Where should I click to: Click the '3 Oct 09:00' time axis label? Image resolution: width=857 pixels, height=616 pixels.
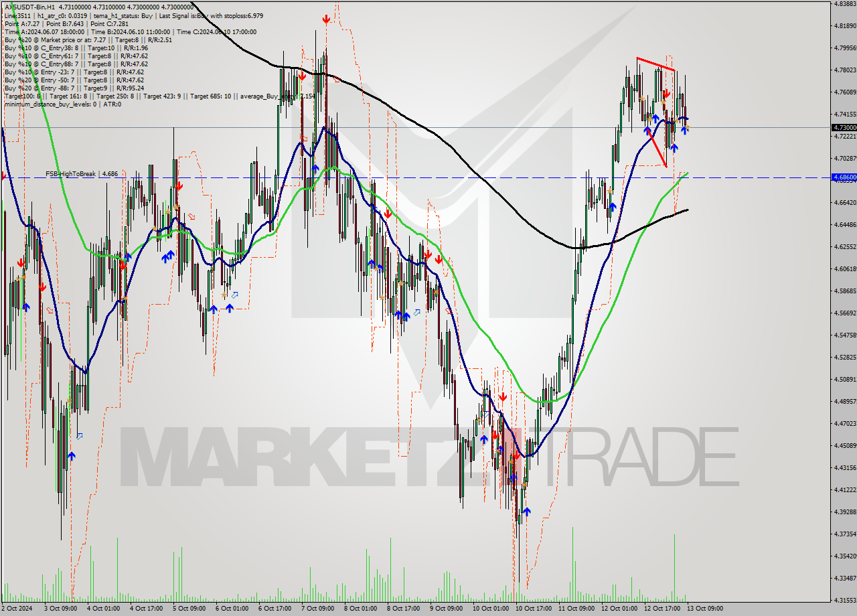[60, 609]
